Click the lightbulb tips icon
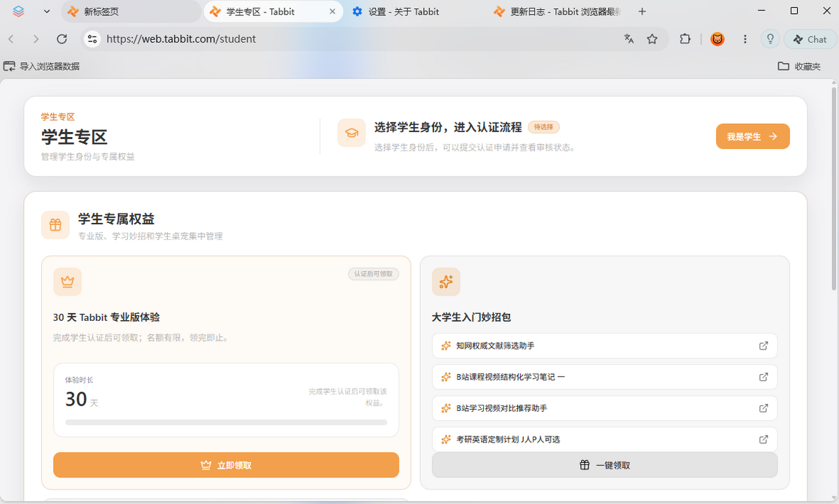The height and width of the screenshot is (504, 839). pyautogui.click(x=770, y=39)
